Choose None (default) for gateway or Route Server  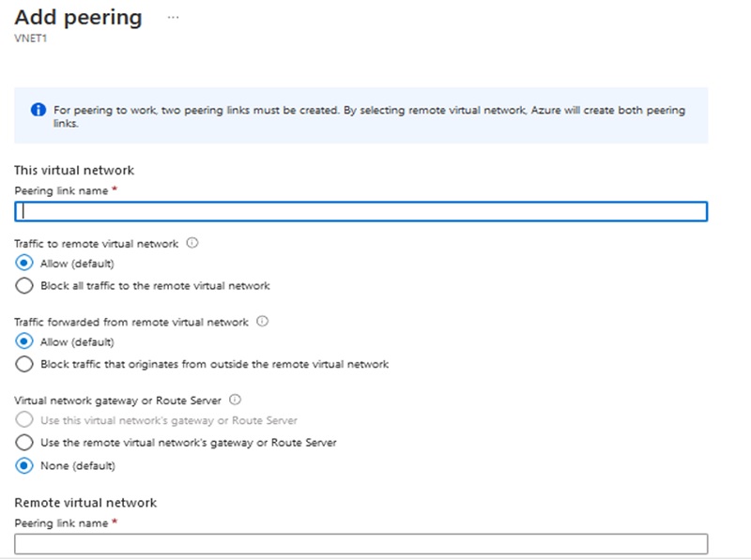point(24,466)
